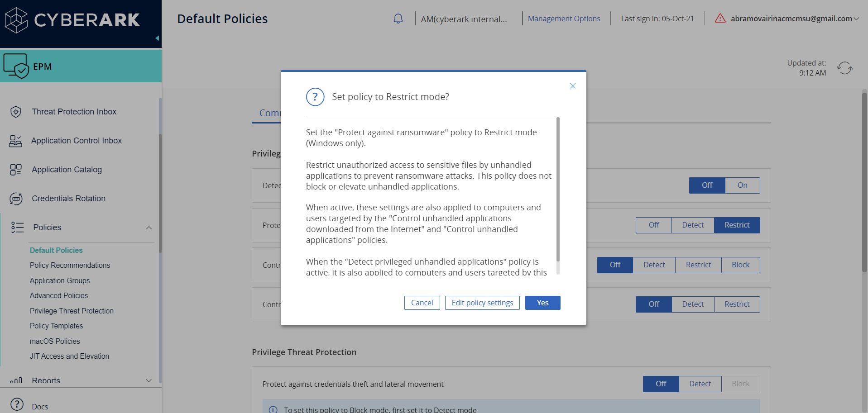Image resolution: width=868 pixels, height=413 pixels.
Task: Click the refresh icon near Updated at
Action: [x=844, y=68]
